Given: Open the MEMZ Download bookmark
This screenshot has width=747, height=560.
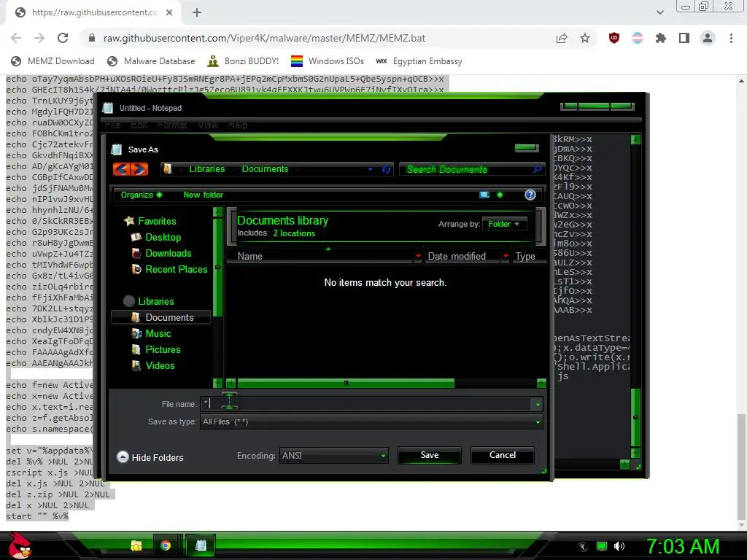Looking at the screenshot, I should (53, 61).
